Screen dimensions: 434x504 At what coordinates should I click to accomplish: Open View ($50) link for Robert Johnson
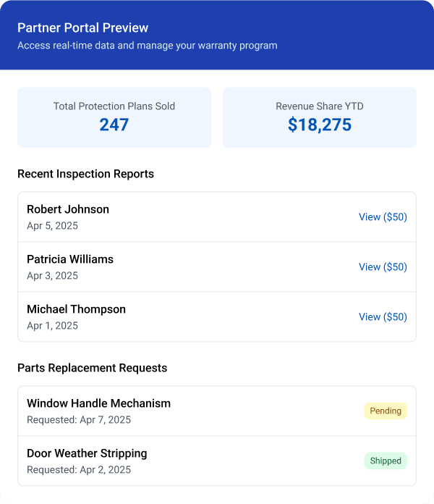tap(383, 217)
